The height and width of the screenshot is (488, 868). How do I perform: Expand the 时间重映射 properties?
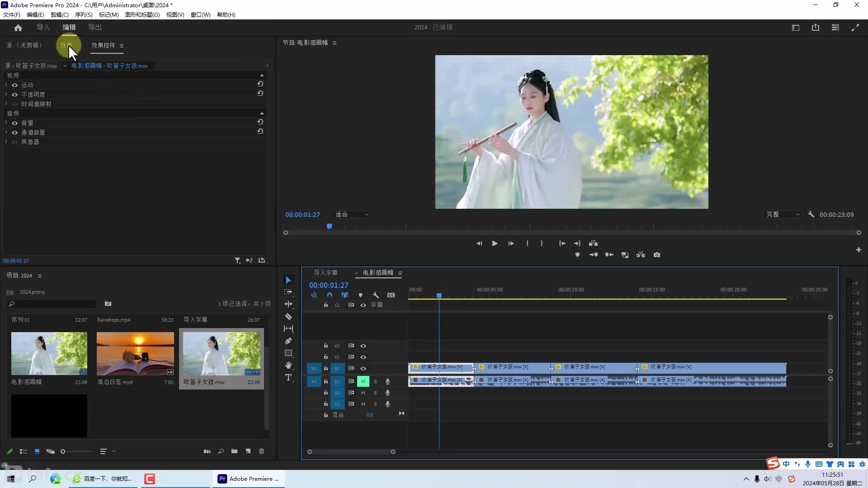(x=6, y=104)
